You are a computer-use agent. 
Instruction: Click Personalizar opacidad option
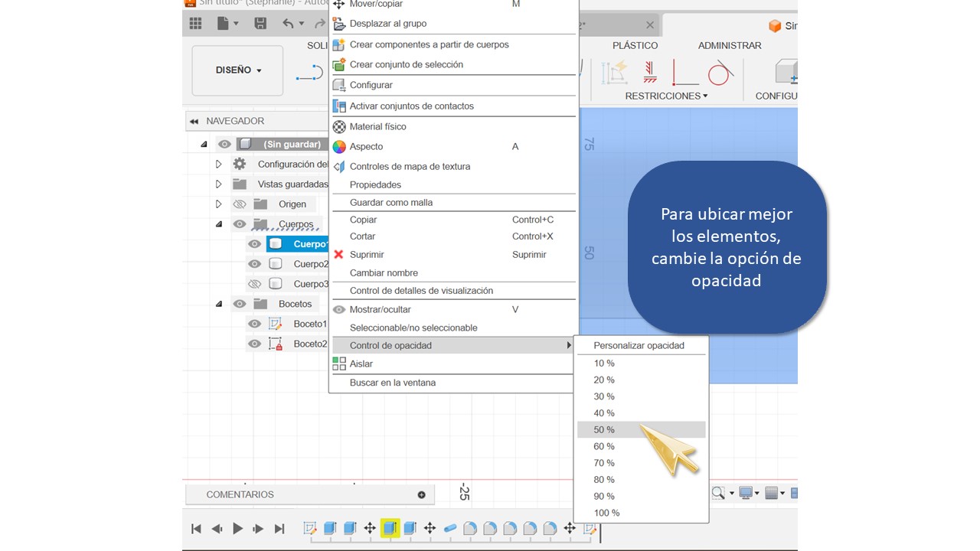pyautogui.click(x=639, y=346)
